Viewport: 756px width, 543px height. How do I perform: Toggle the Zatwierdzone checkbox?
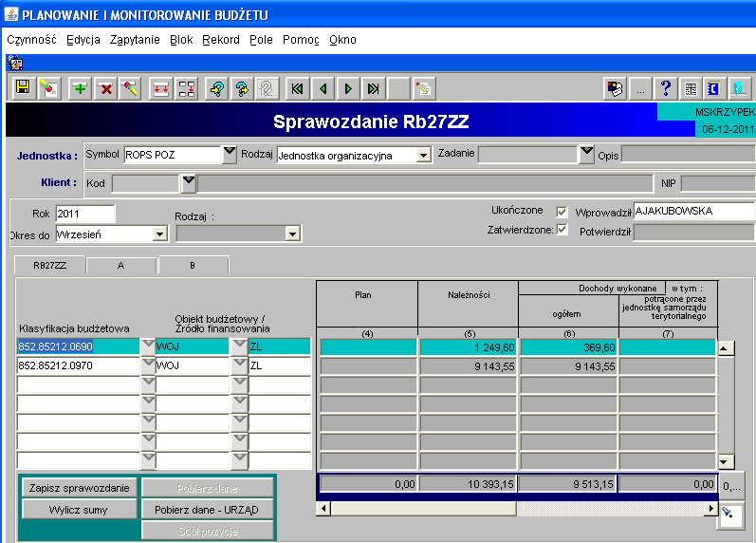(562, 230)
